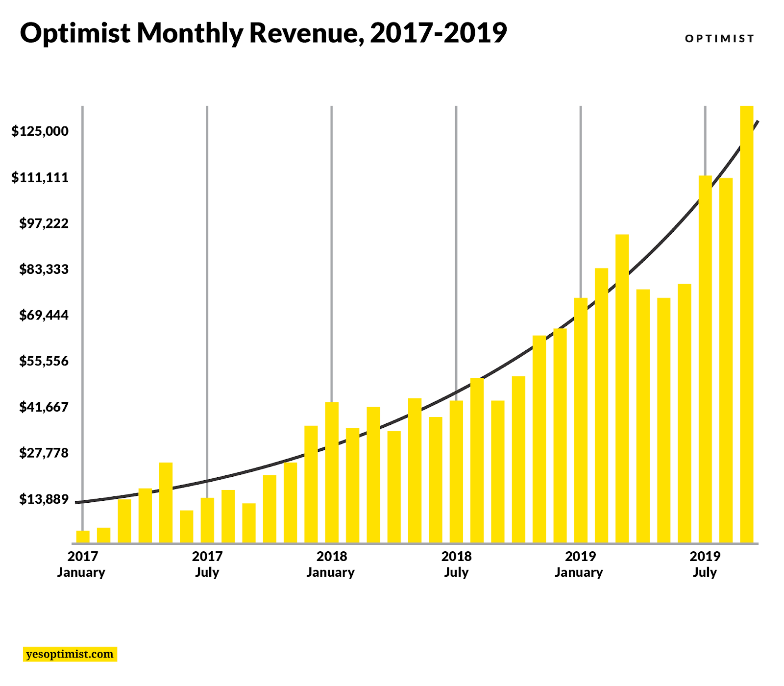This screenshot has height=686, width=784.
Task: Select the $13,889 axis label
Action: point(44,499)
